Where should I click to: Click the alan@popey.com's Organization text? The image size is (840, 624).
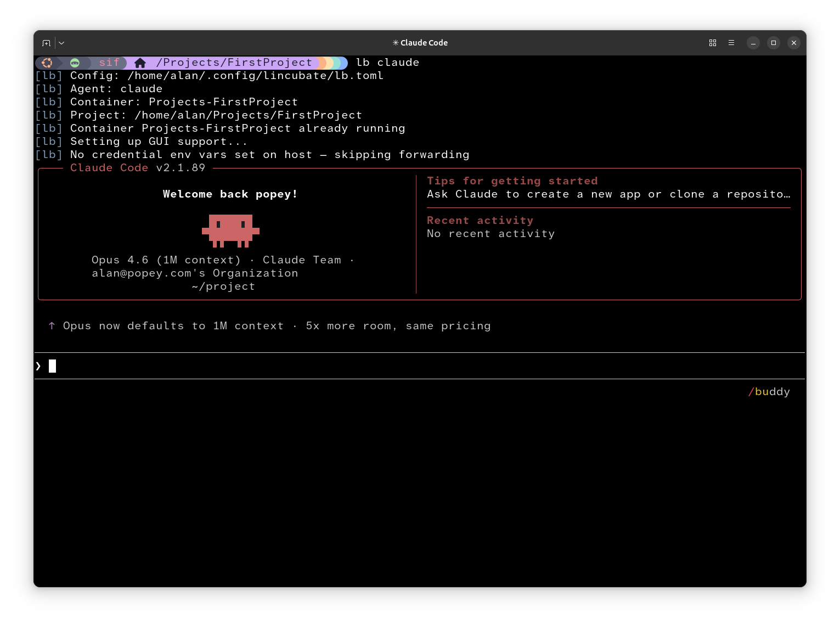coord(195,273)
